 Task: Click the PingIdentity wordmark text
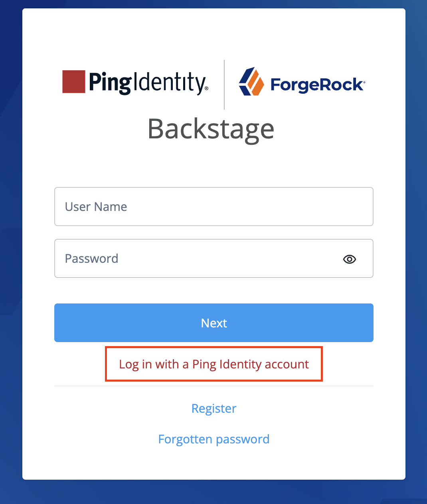(147, 83)
